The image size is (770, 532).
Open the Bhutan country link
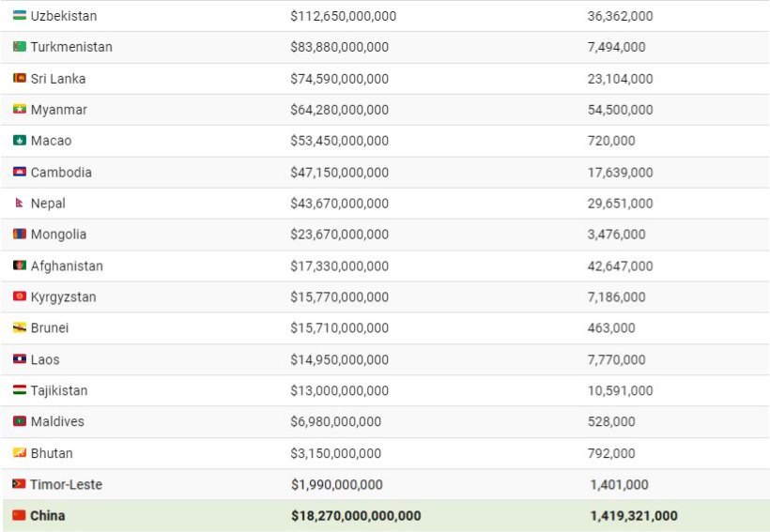(x=52, y=453)
